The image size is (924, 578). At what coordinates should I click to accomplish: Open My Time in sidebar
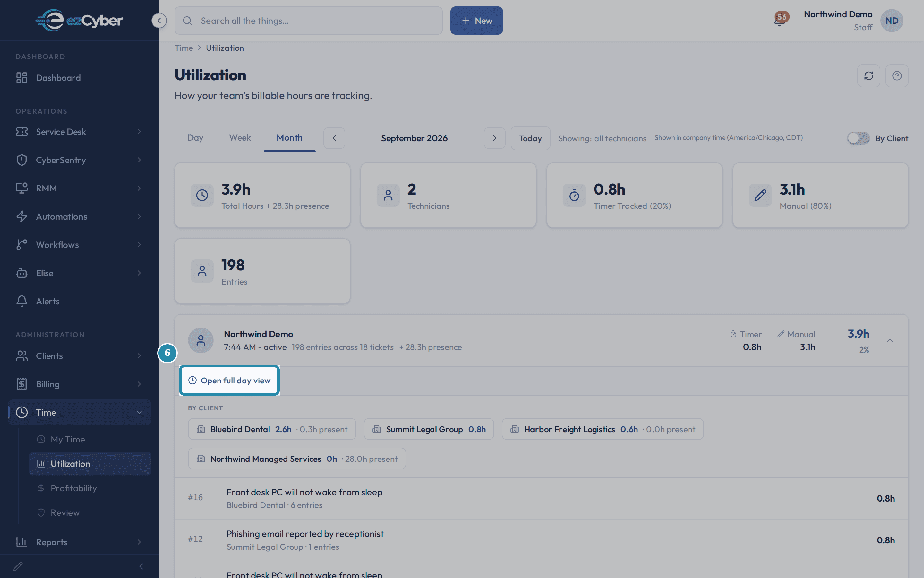point(90,440)
